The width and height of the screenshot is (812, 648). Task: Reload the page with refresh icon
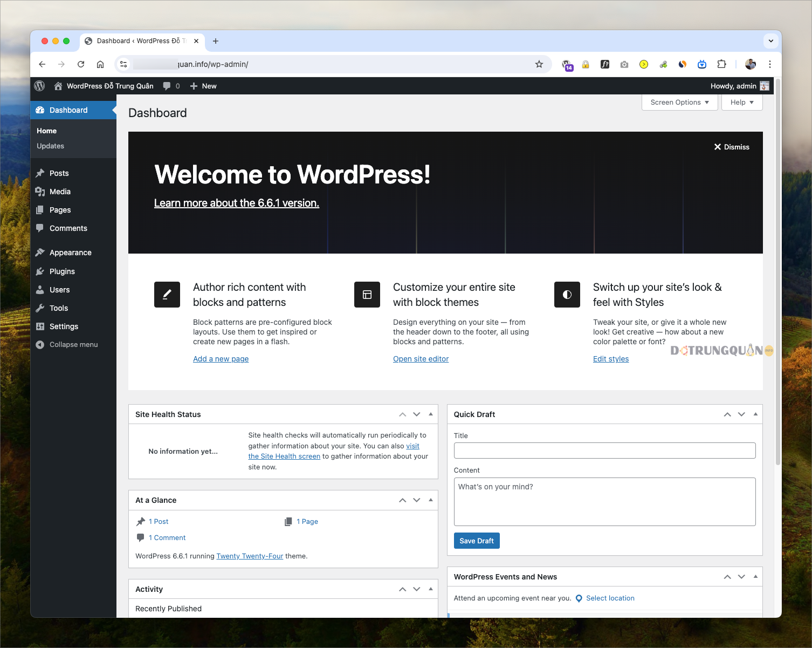(81, 64)
